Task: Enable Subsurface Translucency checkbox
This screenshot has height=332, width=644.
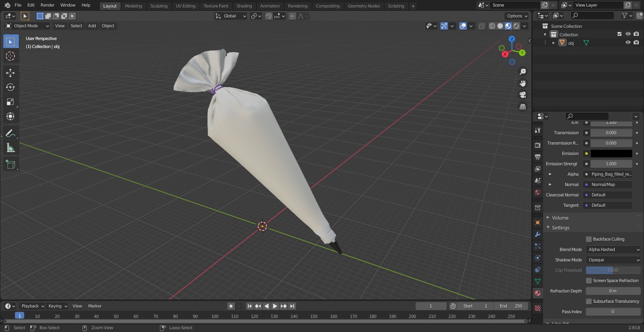Action: coord(589,301)
